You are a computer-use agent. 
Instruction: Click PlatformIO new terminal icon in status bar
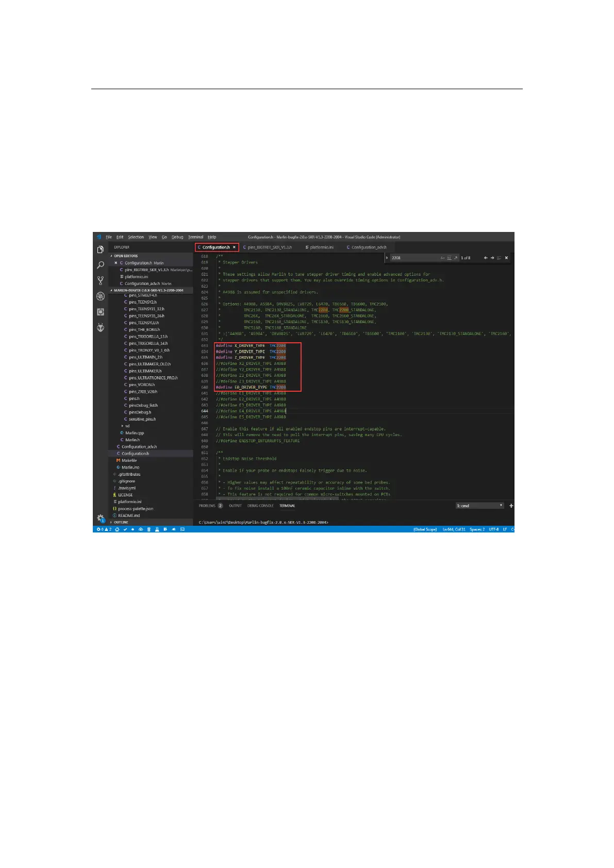(x=182, y=529)
